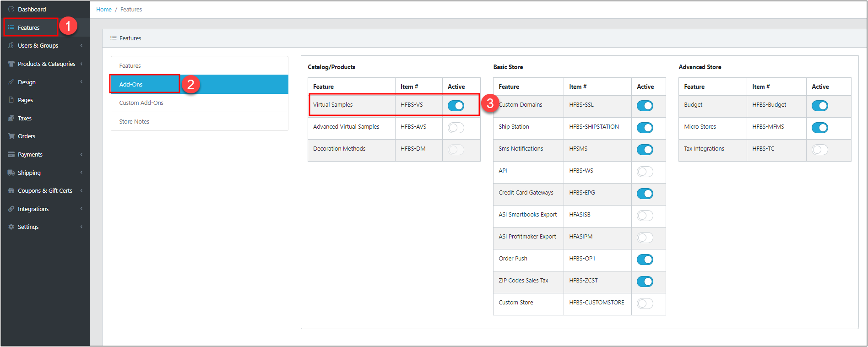Viewport: 868px width, 347px height.
Task: Expand the Integrations submenu arrow
Action: [81, 209]
